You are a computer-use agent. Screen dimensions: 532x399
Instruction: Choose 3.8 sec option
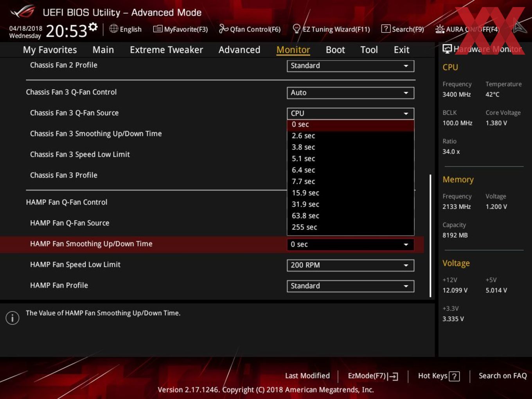tap(350, 147)
